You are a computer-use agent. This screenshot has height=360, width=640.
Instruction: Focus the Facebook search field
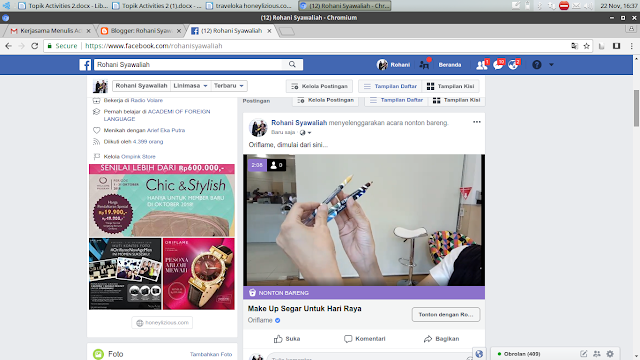point(188,64)
